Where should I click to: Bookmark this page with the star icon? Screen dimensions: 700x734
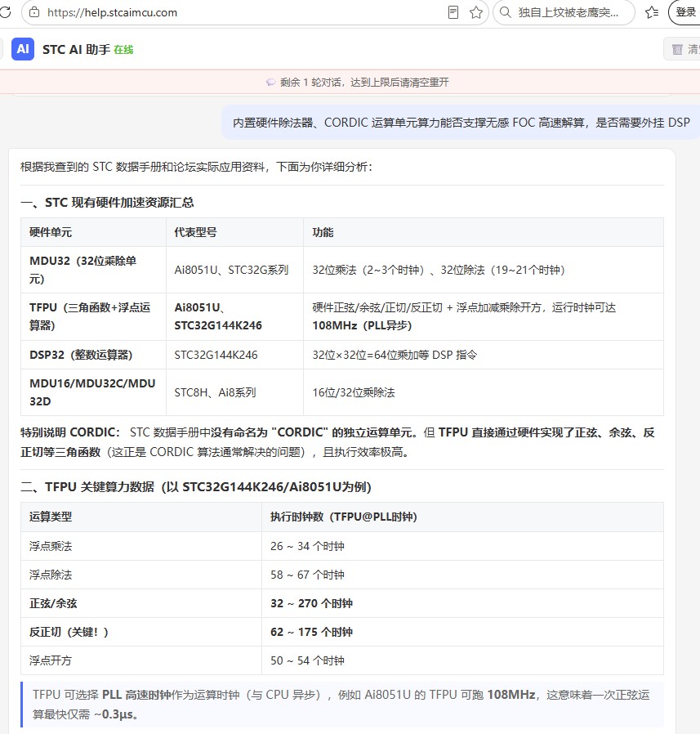point(476,12)
